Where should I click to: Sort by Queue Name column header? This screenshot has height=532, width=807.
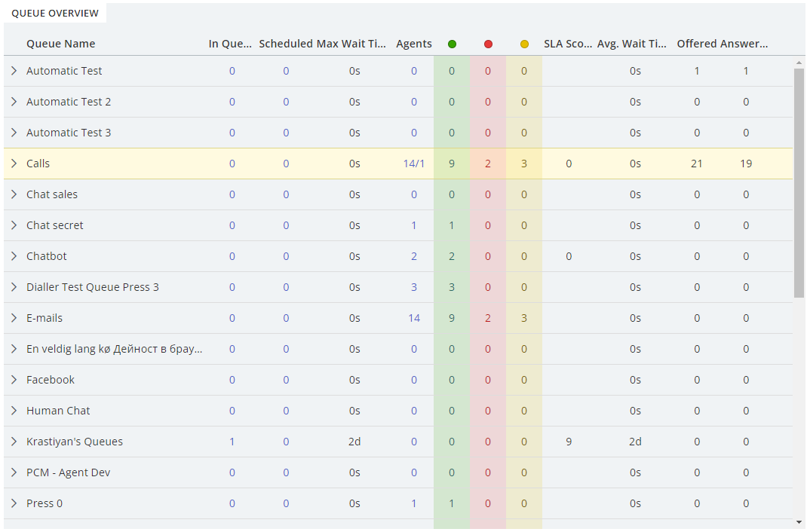pyautogui.click(x=61, y=44)
